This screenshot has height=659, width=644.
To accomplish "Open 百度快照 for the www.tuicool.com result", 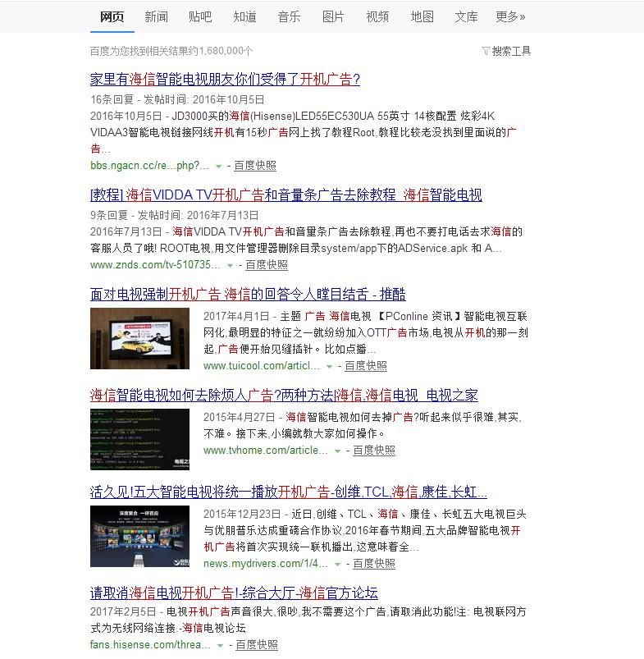I will [366, 366].
